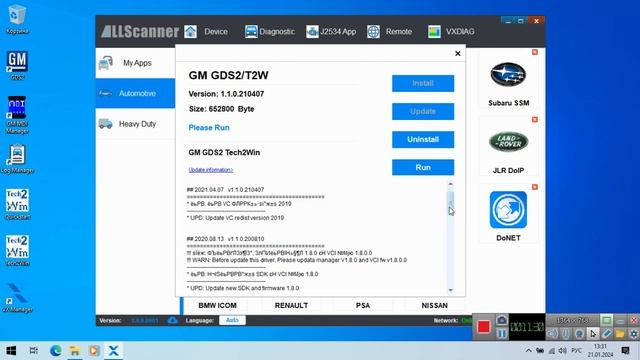Select Automotive category in sidebar
Image resolution: width=640 pixels, height=360 pixels.
pos(136,93)
